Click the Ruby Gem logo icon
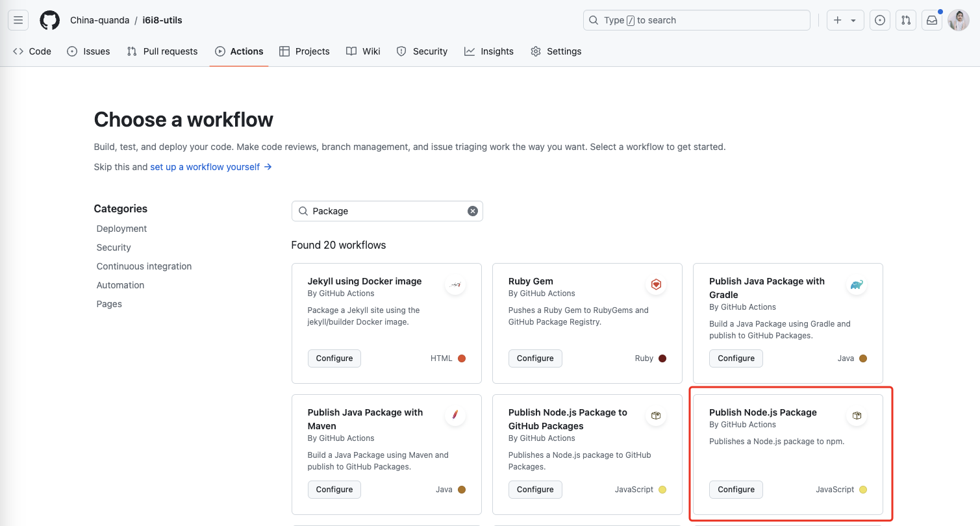 (x=656, y=284)
